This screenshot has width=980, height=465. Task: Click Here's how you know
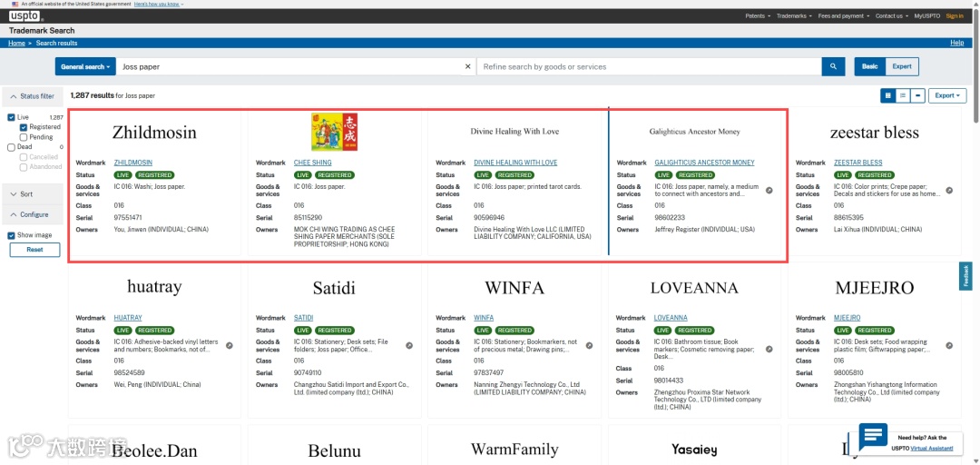[159, 4]
